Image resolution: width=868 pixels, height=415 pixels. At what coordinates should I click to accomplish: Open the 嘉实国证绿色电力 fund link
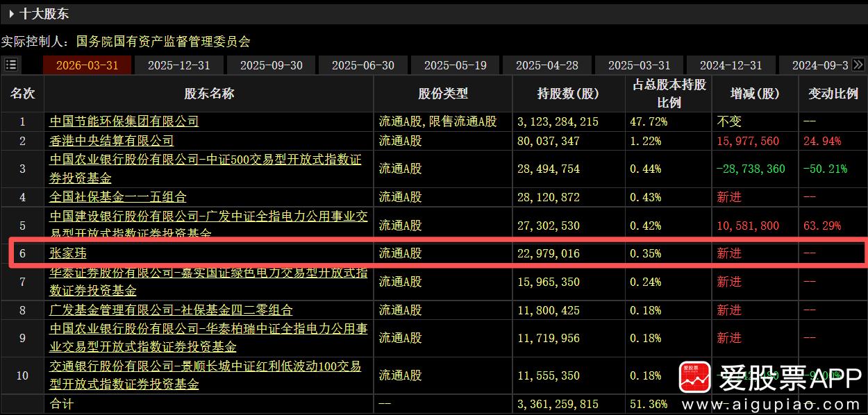coord(208,282)
